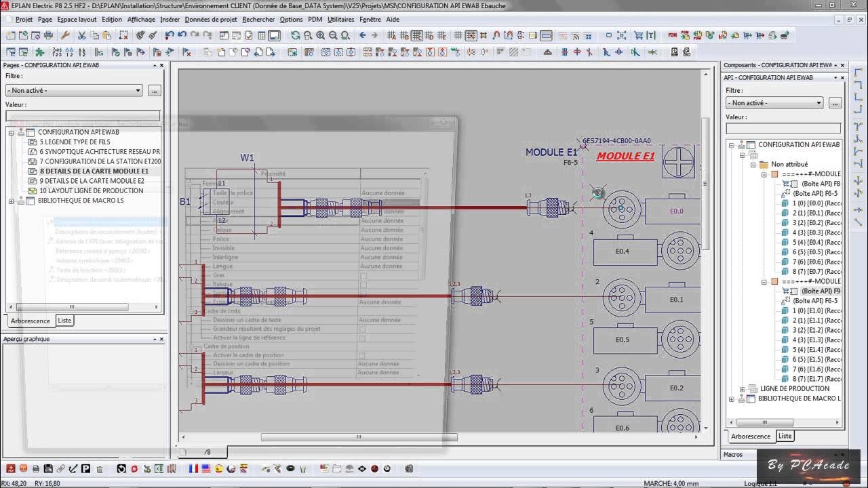This screenshot has width=868, height=488.
Task: Toggle grid A snap icon
Action: [392, 35]
